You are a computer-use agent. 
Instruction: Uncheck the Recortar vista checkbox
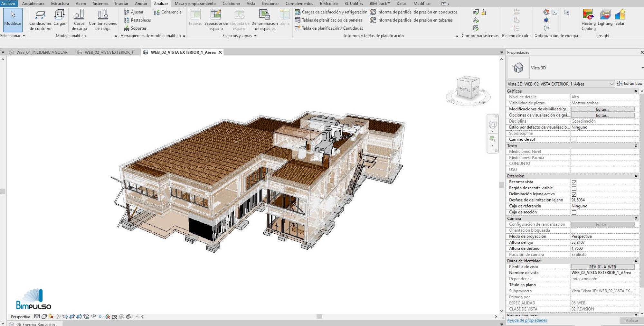[x=574, y=182]
